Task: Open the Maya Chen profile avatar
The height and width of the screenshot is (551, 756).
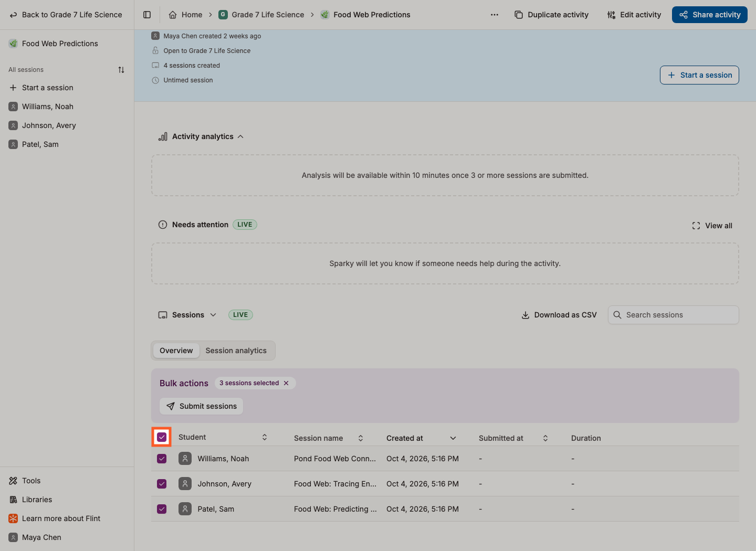Action: coord(13,537)
